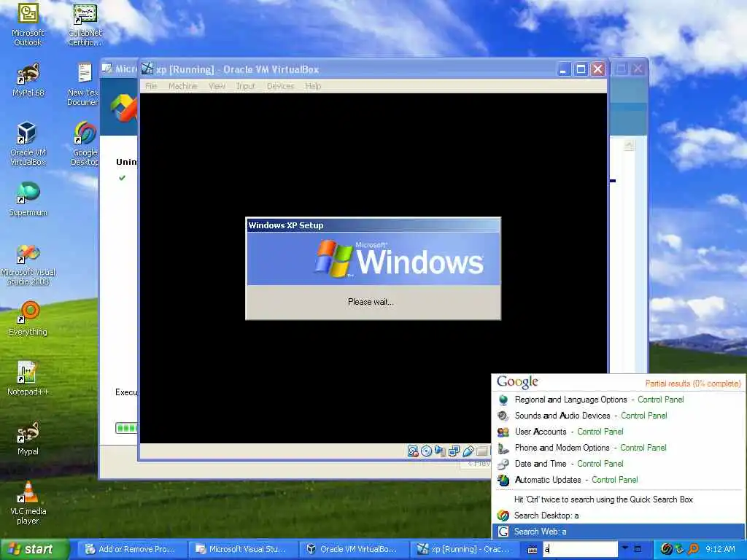
Task: Open Microsoft Outlook desktop icon
Action: tap(28, 24)
